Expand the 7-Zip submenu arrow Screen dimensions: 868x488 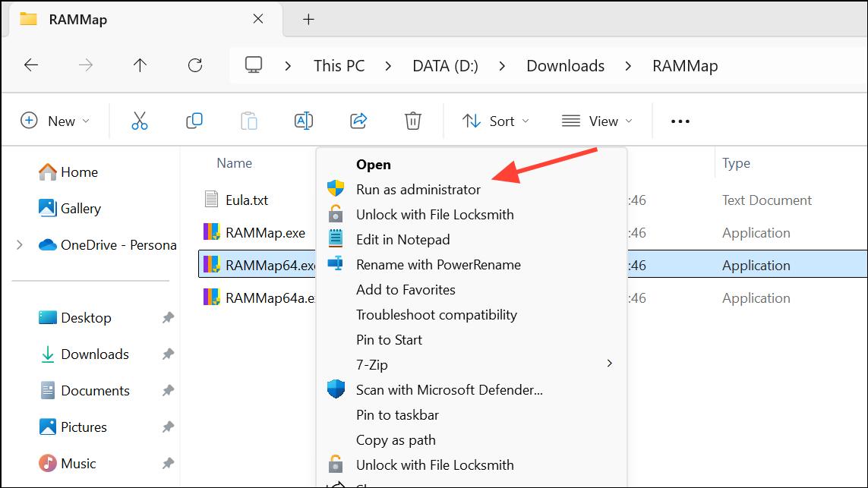tap(610, 364)
